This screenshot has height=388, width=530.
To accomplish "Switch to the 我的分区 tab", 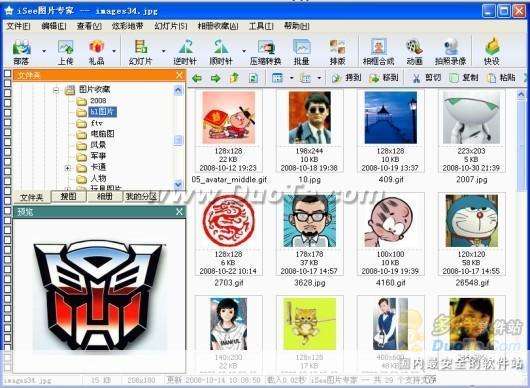I will click(141, 196).
